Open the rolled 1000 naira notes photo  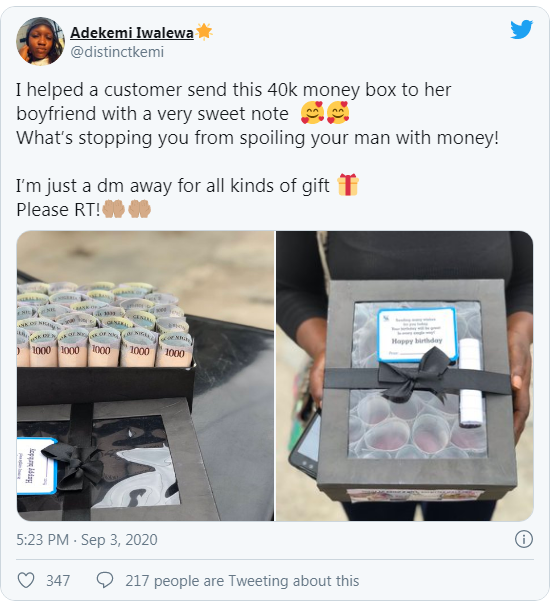145,376
